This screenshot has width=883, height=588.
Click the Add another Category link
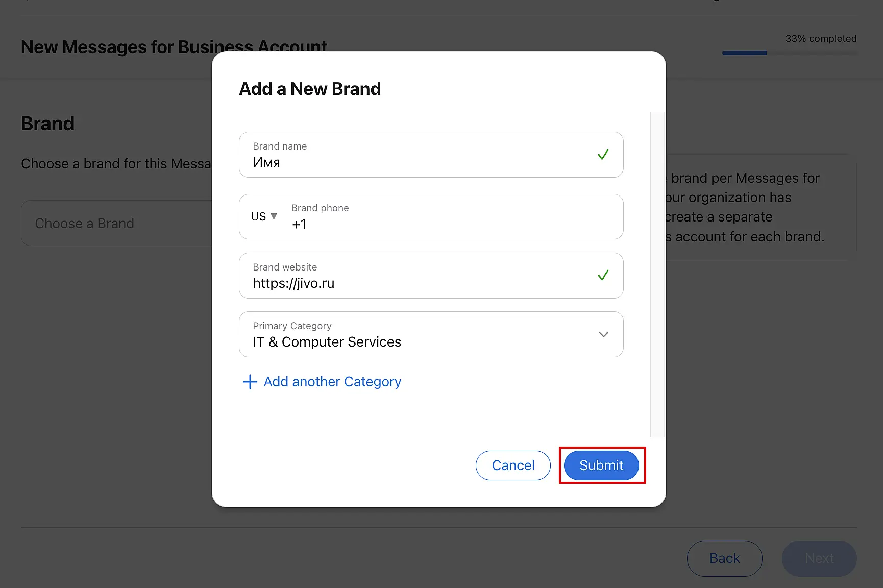[x=332, y=382]
